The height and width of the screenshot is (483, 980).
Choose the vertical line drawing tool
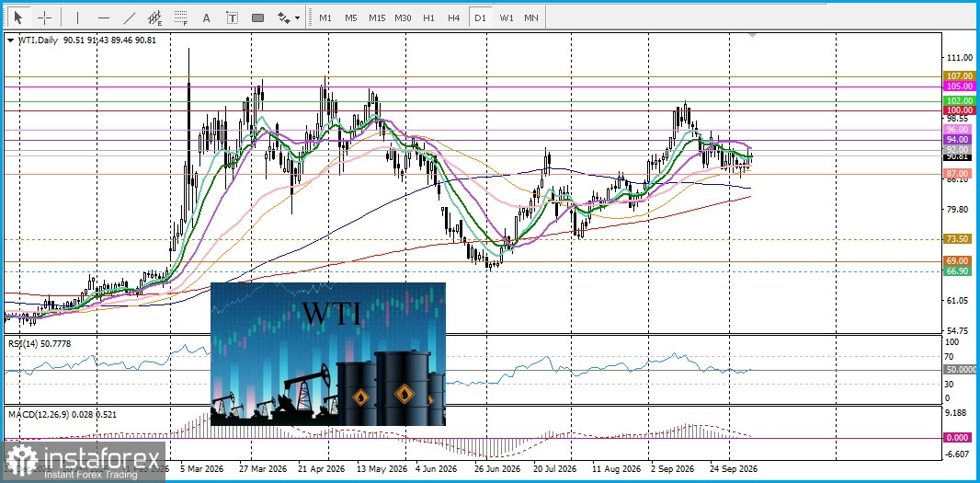(77, 18)
